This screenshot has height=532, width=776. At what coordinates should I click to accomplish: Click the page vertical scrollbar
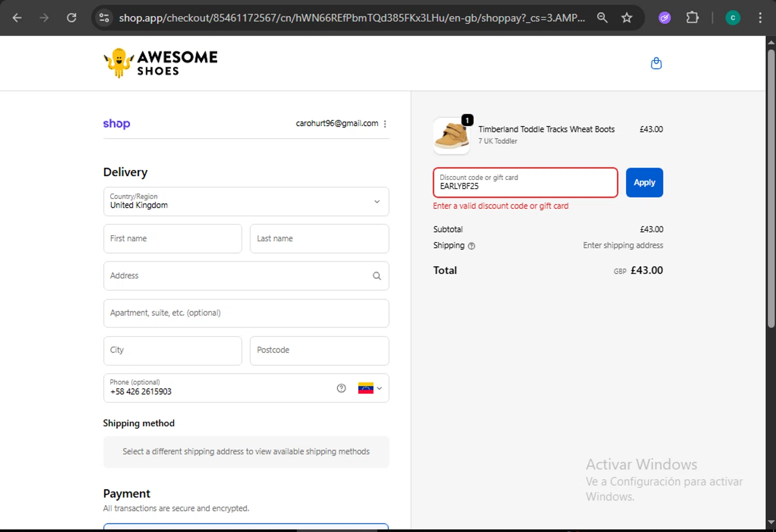[771, 189]
